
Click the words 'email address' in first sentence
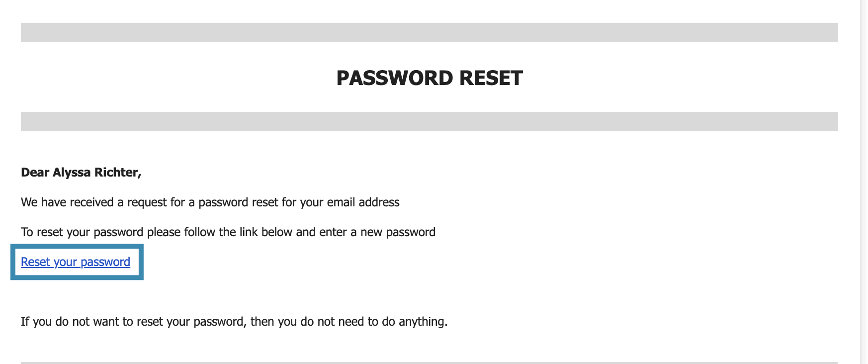tap(363, 202)
